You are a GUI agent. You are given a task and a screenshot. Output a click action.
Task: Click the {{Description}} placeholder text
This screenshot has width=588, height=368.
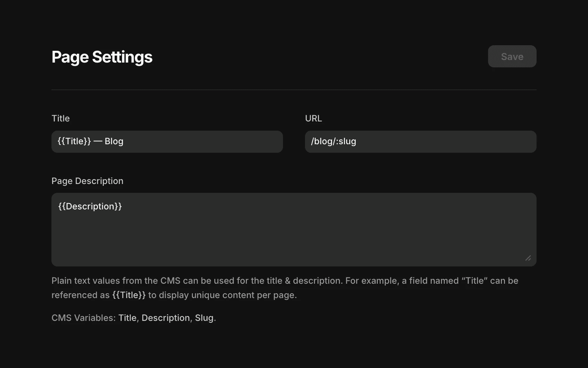(x=89, y=206)
